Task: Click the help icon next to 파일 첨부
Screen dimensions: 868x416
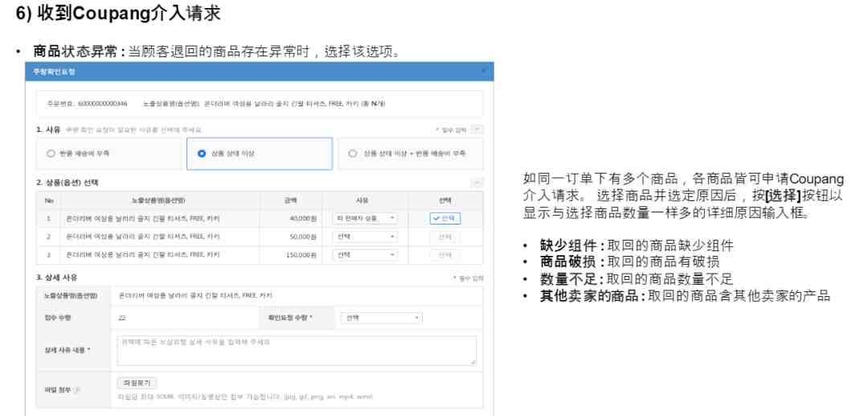Action: tap(77, 389)
